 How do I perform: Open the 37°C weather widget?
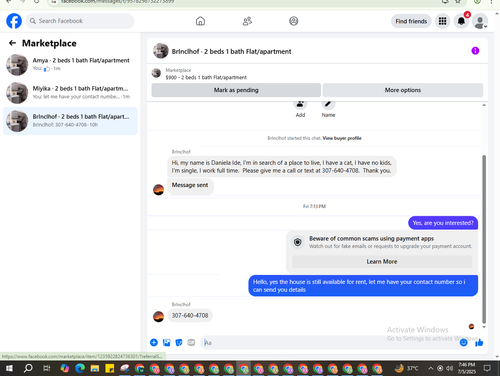click(x=406, y=368)
